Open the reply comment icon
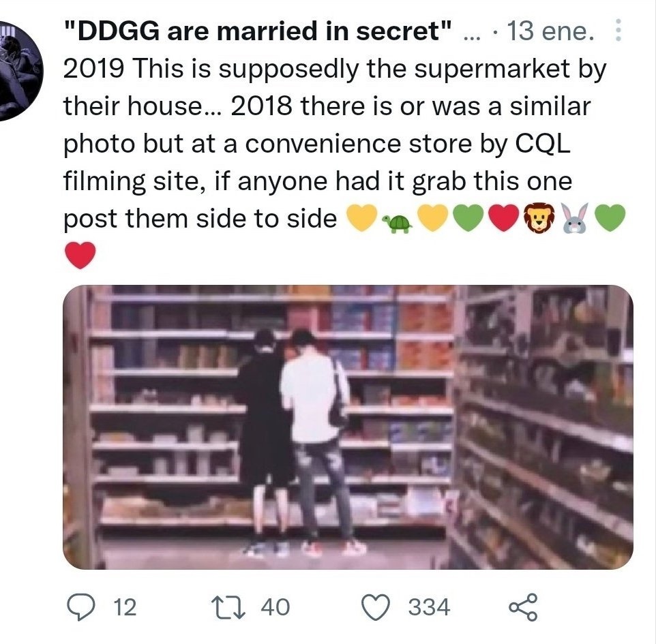This screenshot has width=656, height=644. pos(80,607)
